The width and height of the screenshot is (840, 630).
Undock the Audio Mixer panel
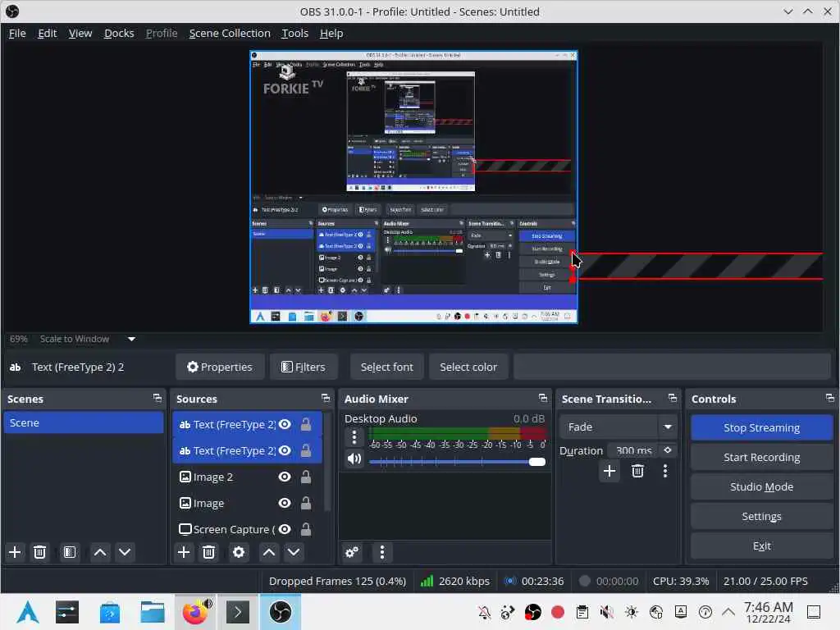543,398
